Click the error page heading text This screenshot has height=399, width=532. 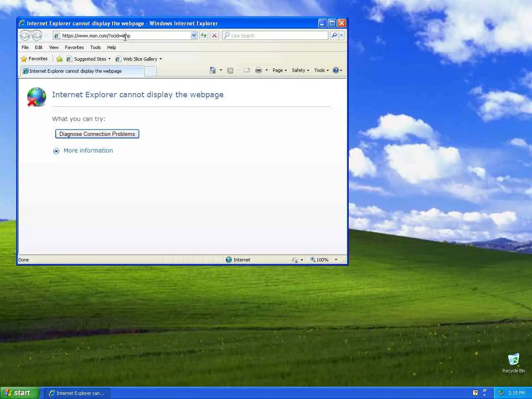tap(138, 95)
